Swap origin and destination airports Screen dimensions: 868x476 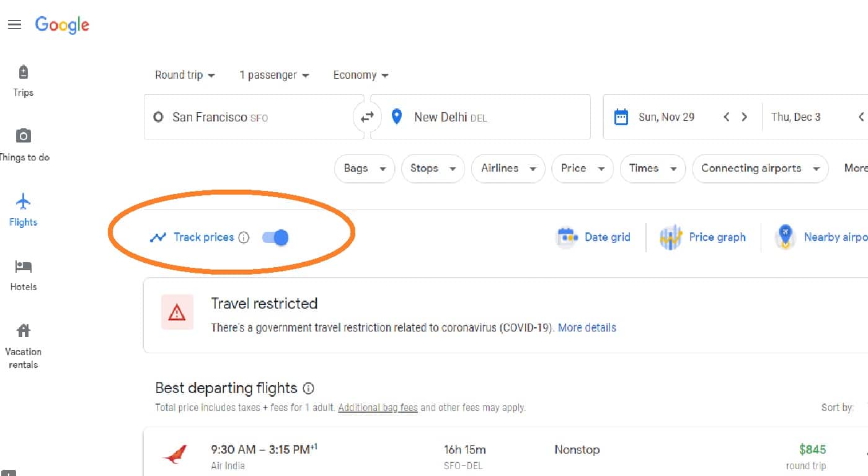[367, 117]
